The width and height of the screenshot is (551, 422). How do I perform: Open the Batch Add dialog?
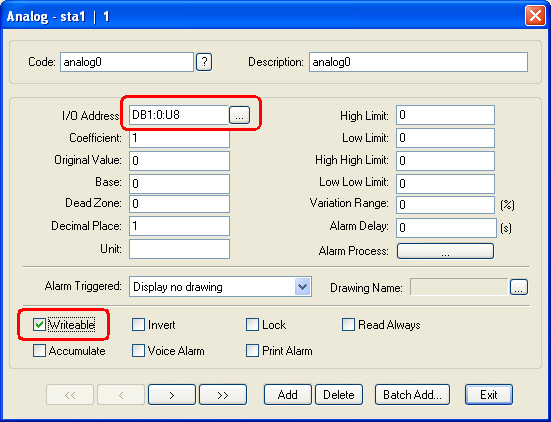click(412, 395)
